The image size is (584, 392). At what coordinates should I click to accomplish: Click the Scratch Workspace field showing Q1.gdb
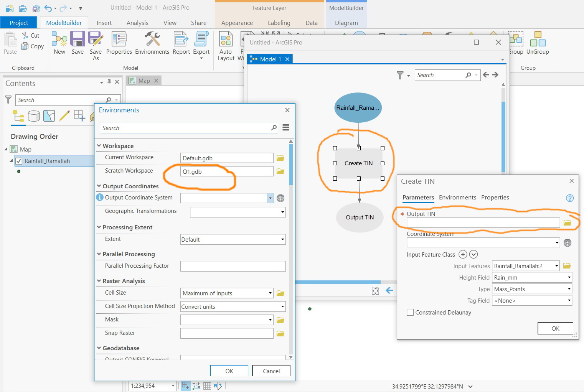(x=227, y=171)
